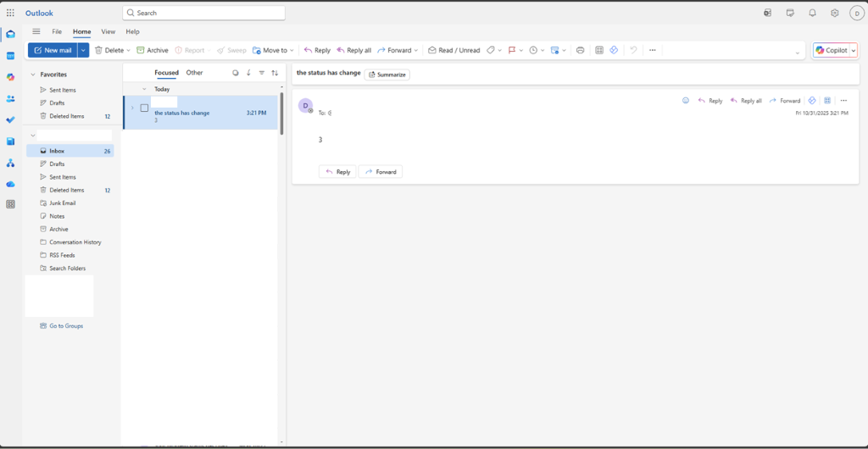Screen dimensions: 868x449
Task: Click the Undo icon in the ribbon
Action: pos(633,50)
